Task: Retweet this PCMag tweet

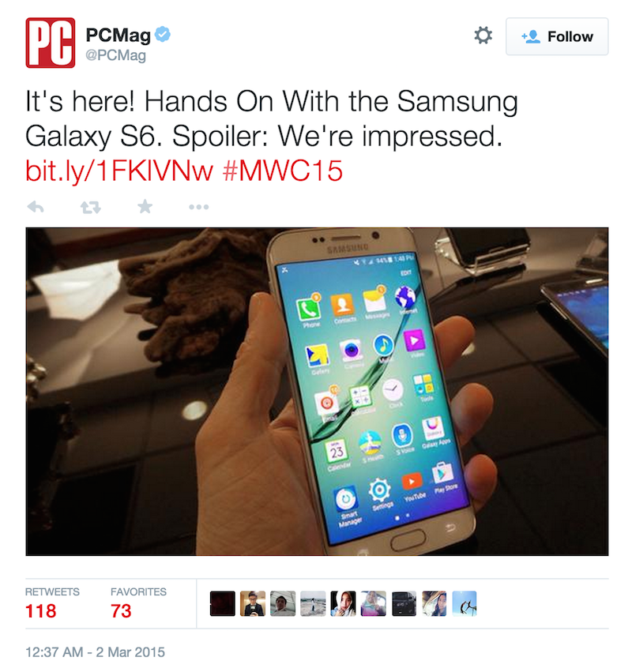Action: pos(91,208)
